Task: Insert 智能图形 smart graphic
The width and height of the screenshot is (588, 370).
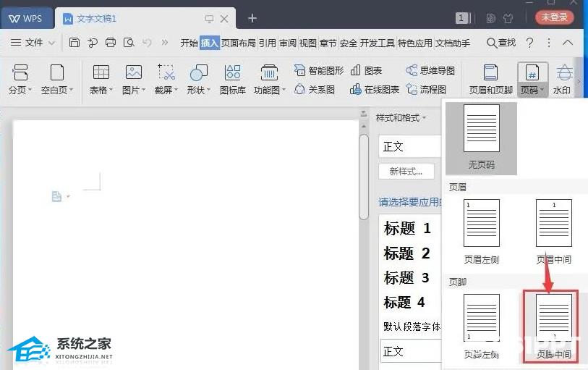Action: pos(319,70)
